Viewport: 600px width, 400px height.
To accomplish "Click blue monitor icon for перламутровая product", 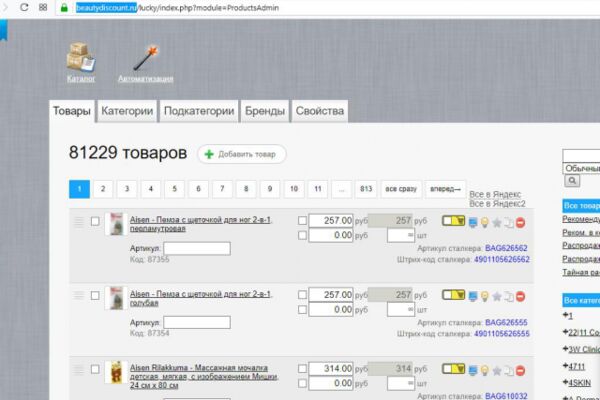I will pyautogui.click(x=473, y=222).
